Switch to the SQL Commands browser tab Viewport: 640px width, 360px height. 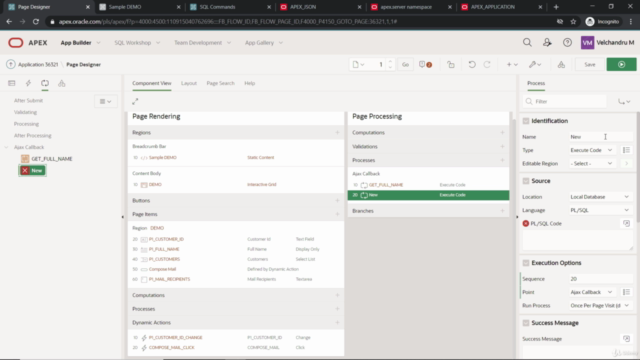click(x=229, y=7)
